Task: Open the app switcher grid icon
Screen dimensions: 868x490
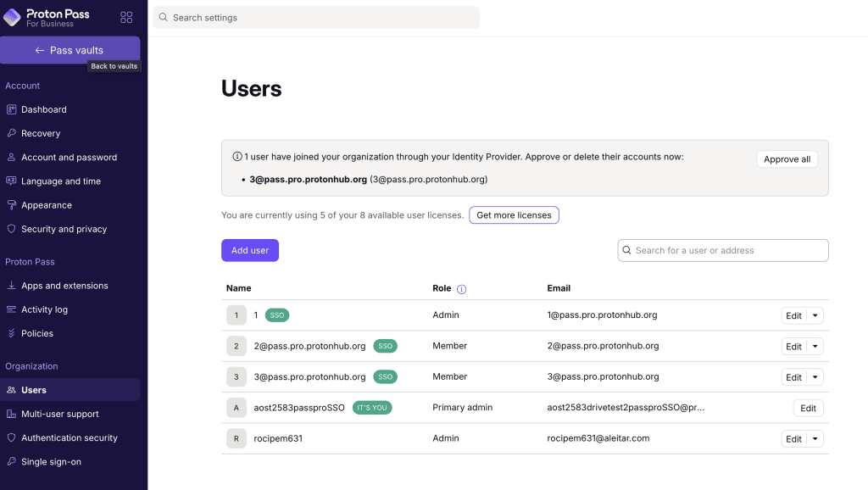Action: coord(126,17)
